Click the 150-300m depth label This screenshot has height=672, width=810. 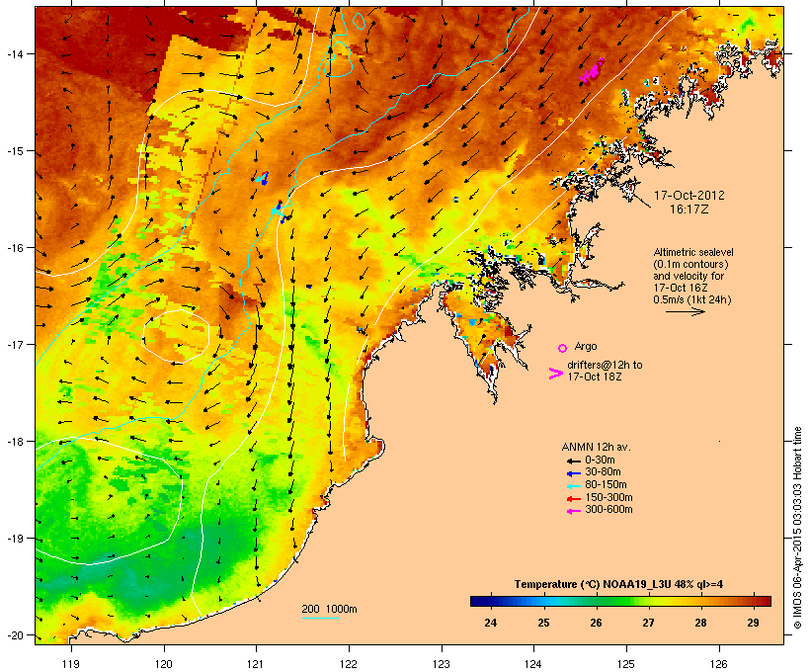608,497
